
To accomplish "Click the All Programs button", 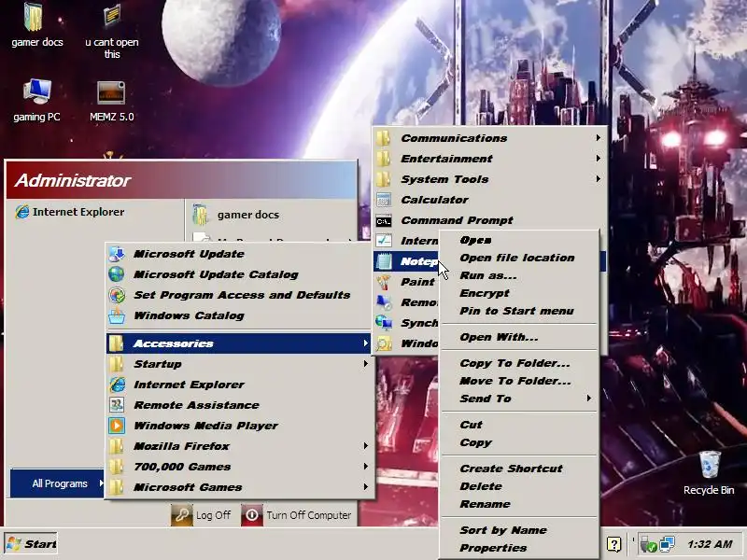I will click(x=57, y=483).
